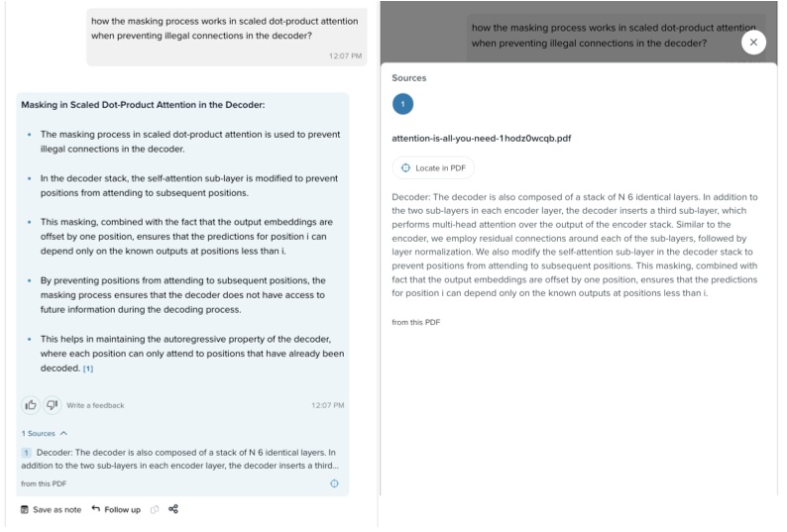Click the copy icon beside Follow up

coord(154,509)
